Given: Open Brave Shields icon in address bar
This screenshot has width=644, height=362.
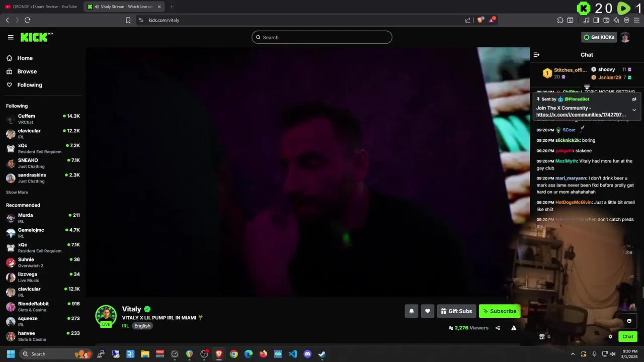Looking at the screenshot, I should 480,20.
